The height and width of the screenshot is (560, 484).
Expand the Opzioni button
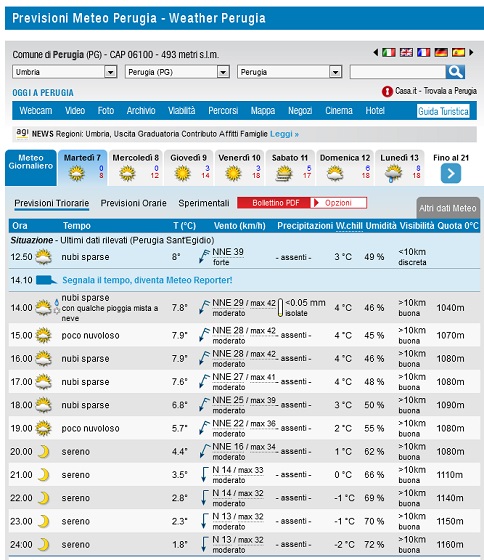click(338, 203)
